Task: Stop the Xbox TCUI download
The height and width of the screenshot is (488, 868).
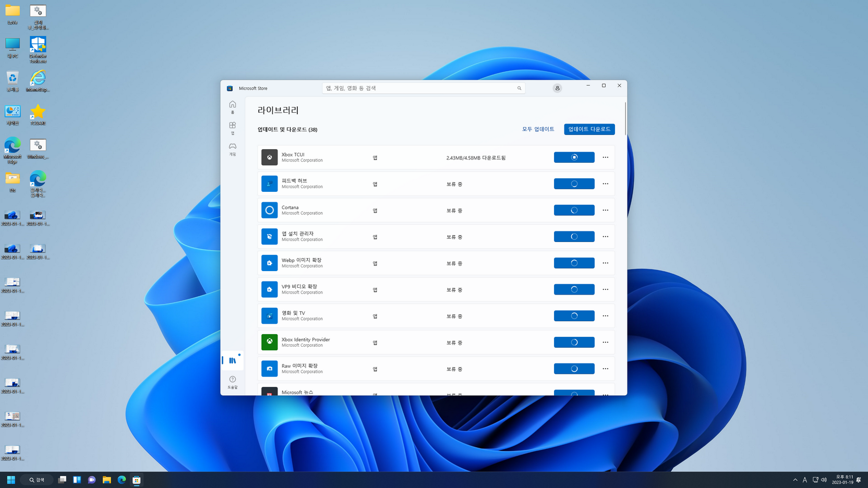Action: coord(574,157)
